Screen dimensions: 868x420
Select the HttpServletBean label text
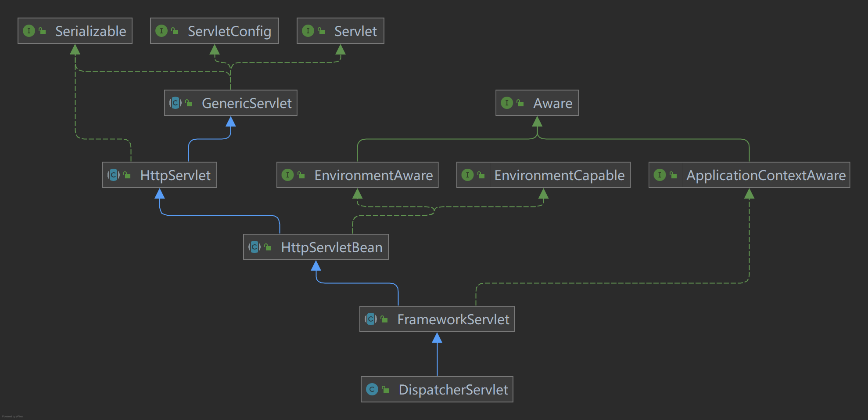[332, 248]
